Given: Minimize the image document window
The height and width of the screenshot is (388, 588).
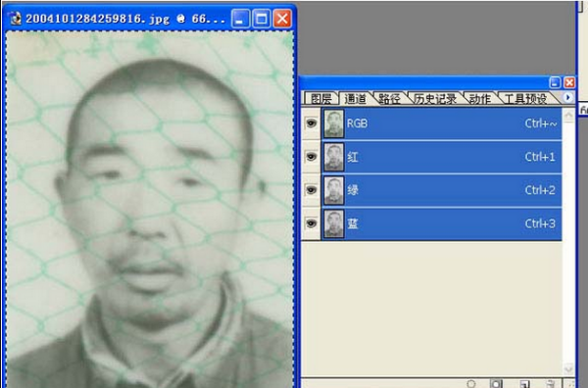Looking at the screenshot, I should point(240,19).
